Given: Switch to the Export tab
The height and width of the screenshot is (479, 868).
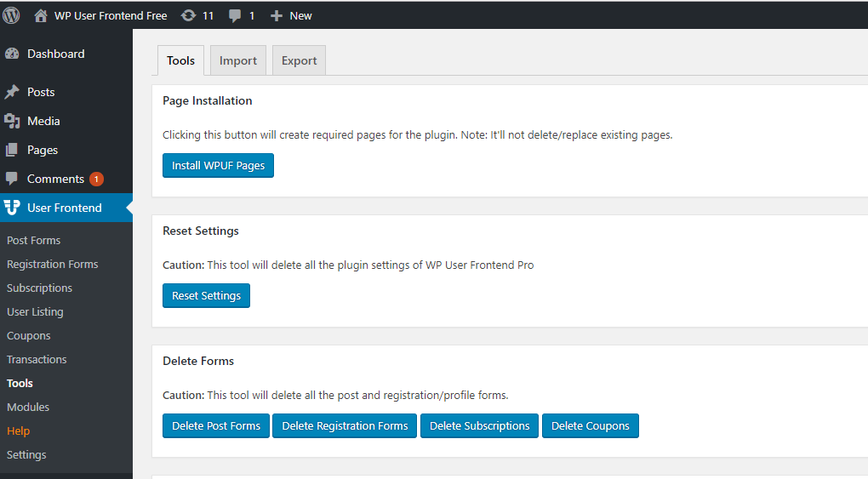Looking at the screenshot, I should click(299, 60).
